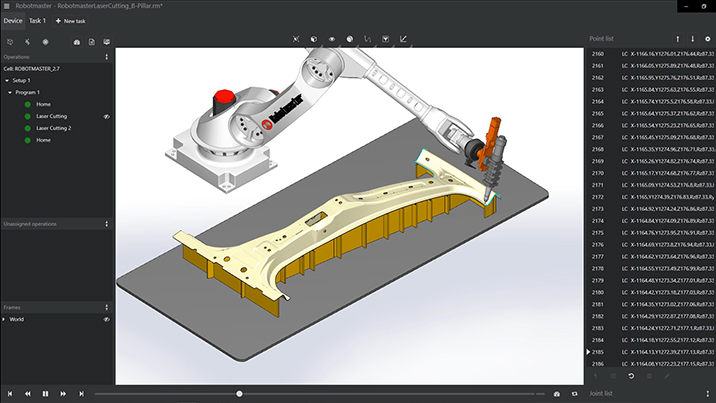
Task: Toggle loop playback icon
Action: tap(574, 393)
